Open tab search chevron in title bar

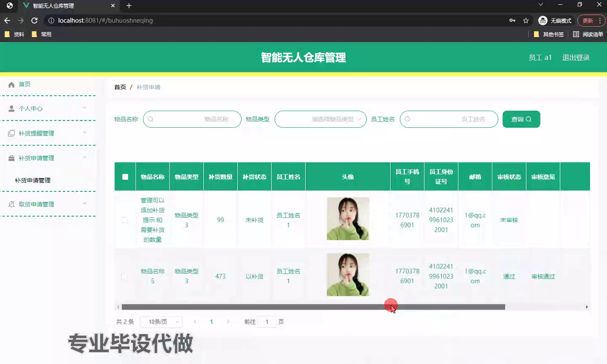coord(541,4)
